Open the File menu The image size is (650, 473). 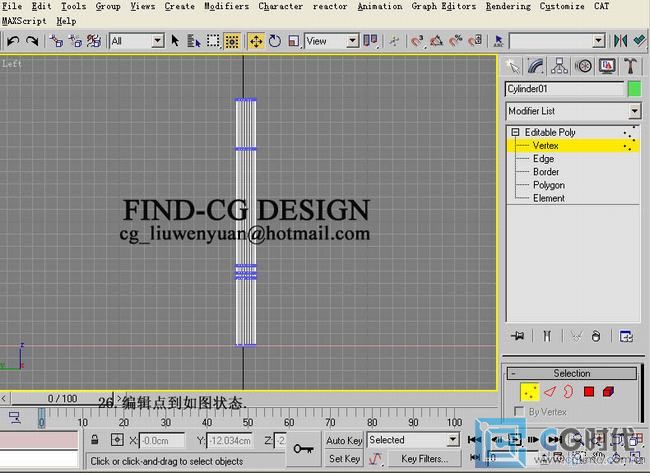12,6
